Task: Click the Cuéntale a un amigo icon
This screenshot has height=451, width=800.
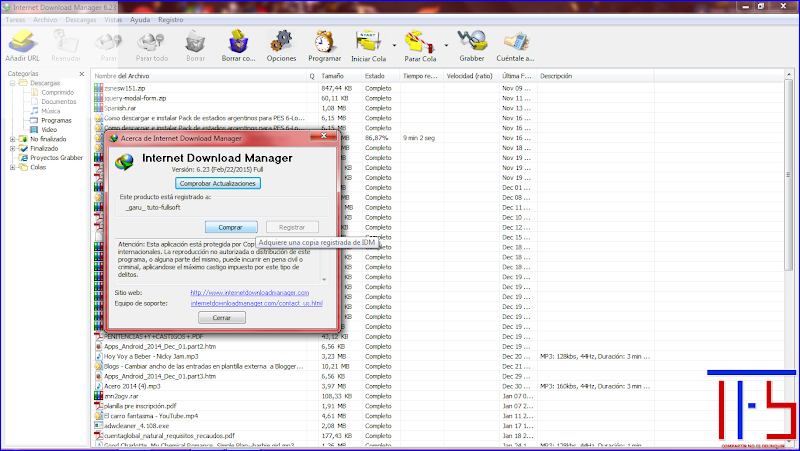Action: (x=515, y=46)
